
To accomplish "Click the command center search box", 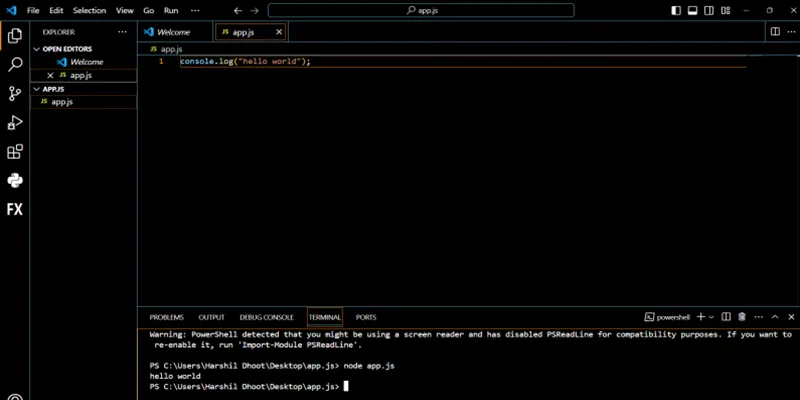I will (x=421, y=10).
